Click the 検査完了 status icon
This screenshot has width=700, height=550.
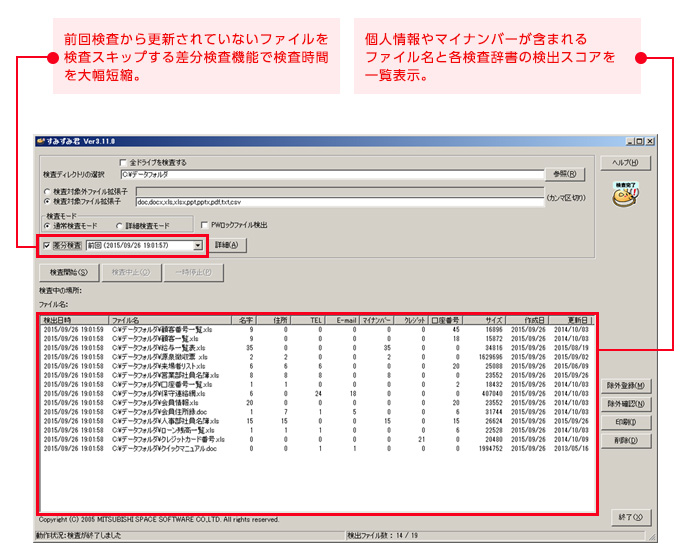[x=625, y=195]
